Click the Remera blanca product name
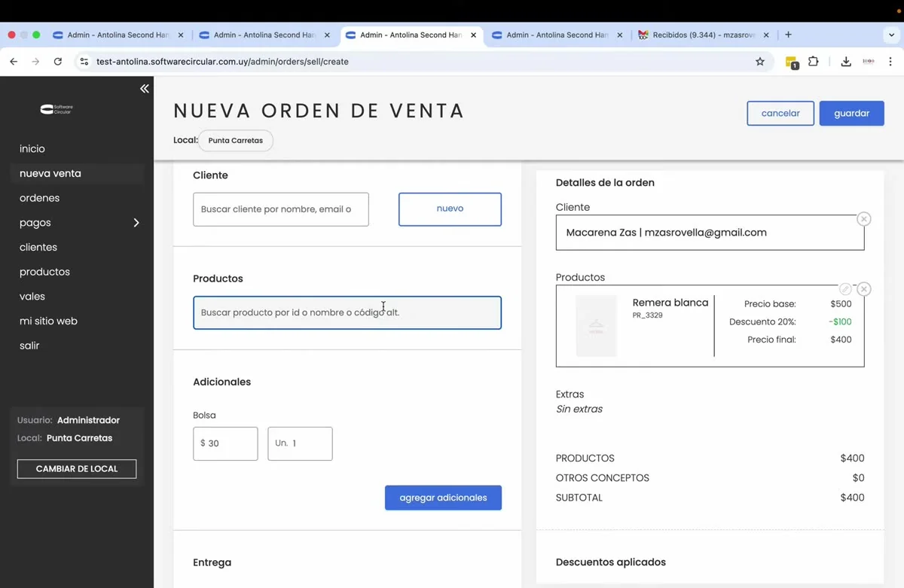This screenshot has height=588, width=904. click(x=670, y=303)
